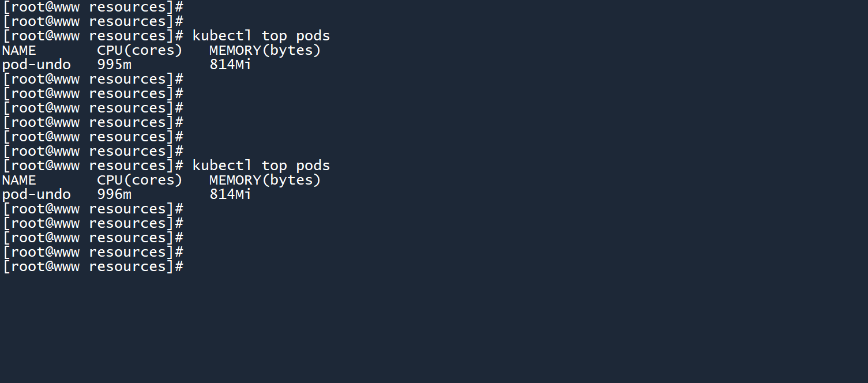The height and width of the screenshot is (383, 868).
Task: Click MEMORY(bytes) header in second output
Action: pos(265,180)
